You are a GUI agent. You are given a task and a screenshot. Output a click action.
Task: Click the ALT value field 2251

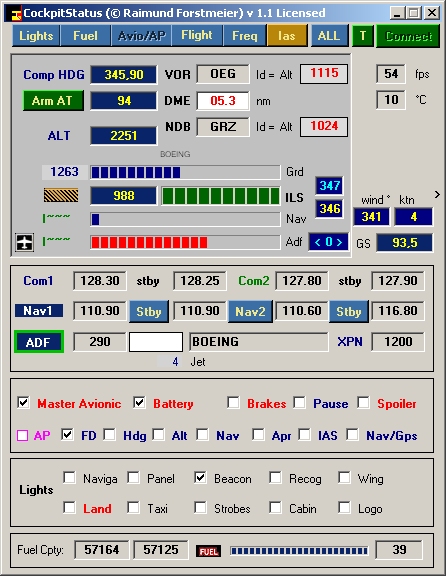(x=124, y=136)
